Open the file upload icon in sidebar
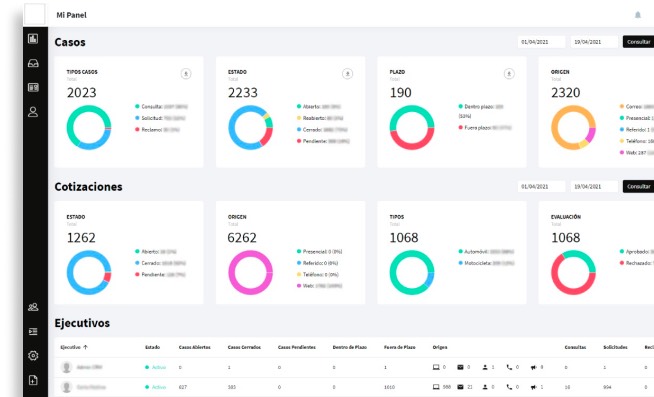The width and height of the screenshot is (654, 397). click(x=33, y=380)
